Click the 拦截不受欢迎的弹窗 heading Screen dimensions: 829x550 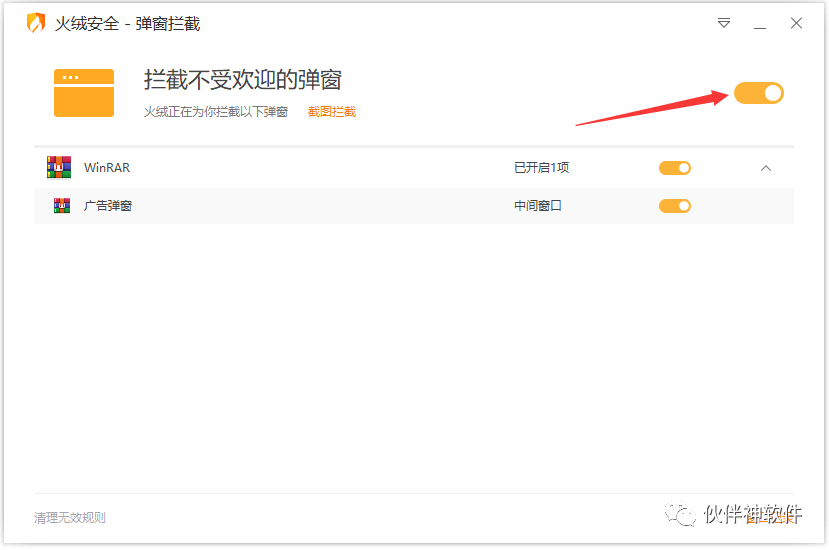243,80
